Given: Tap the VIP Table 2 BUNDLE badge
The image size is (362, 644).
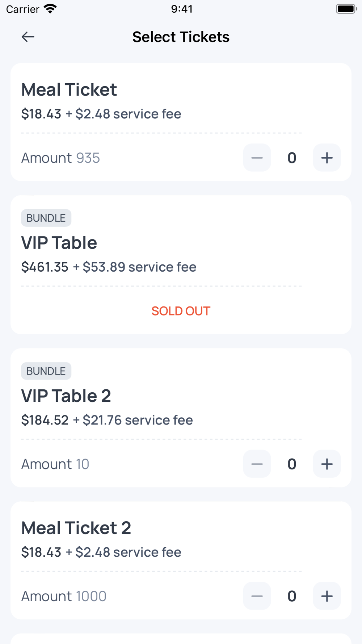Looking at the screenshot, I should [46, 371].
